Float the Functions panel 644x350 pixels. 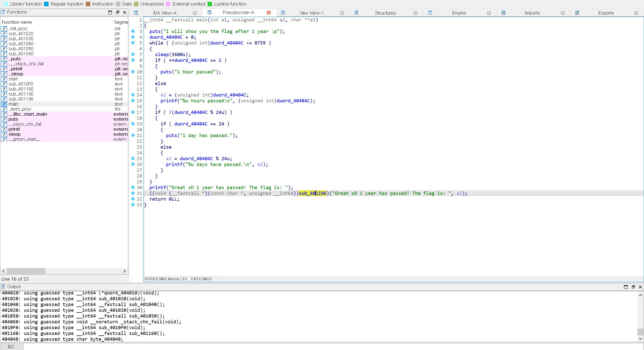117,12
